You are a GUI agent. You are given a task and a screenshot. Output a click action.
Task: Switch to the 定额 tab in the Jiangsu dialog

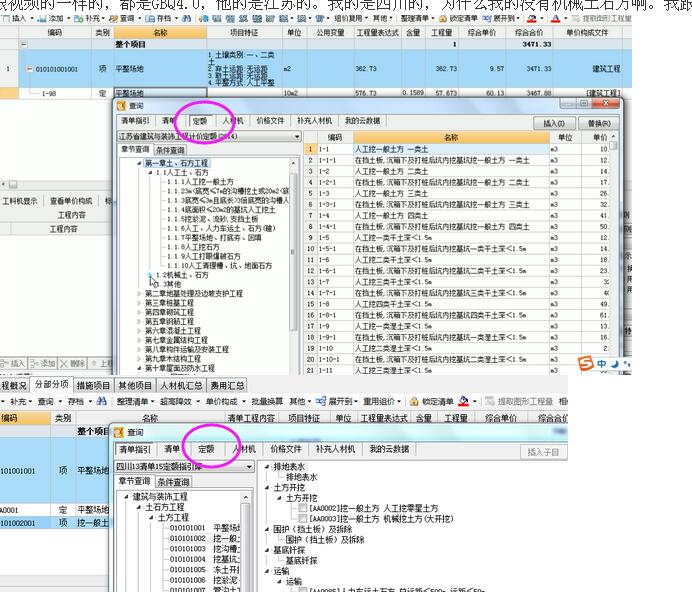point(200,121)
